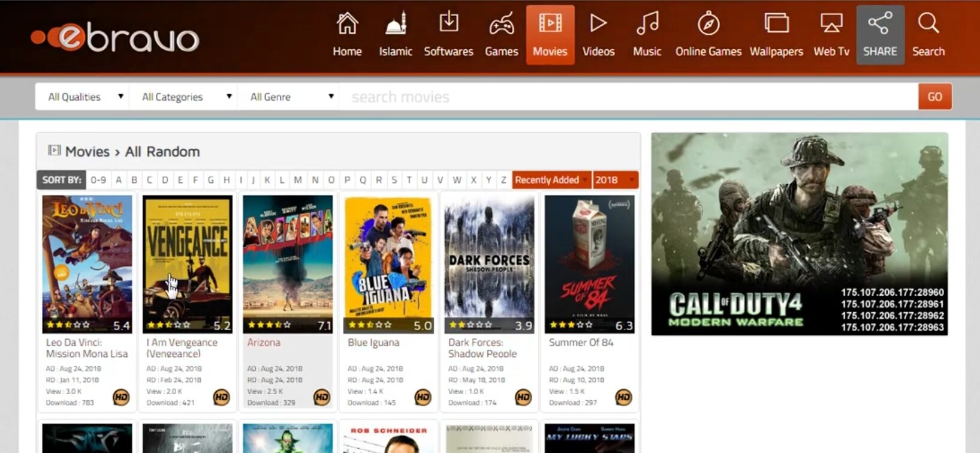Filter movies by letter A
This screenshot has height=453, width=980.
[x=119, y=180]
